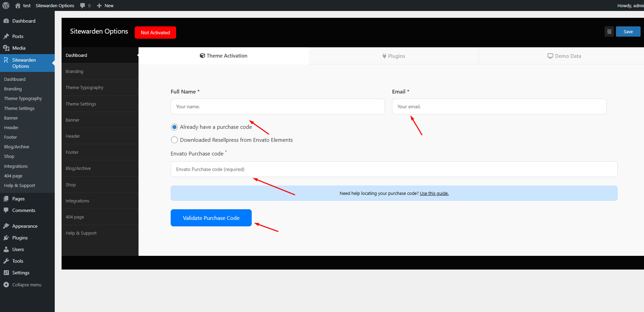Image resolution: width=644 pixels, height=312 pixels.
Task: Click Sitewarden Options in the admin bar
Action: pos(55,5)
